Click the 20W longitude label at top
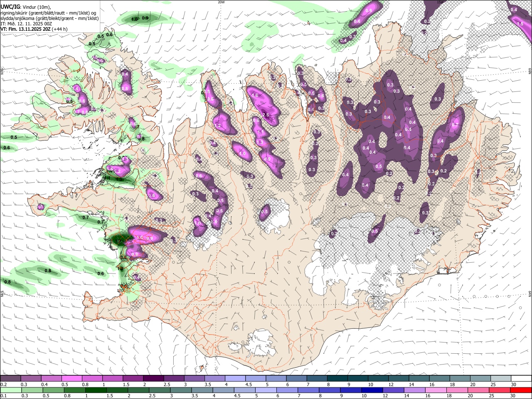This screenshot has height=399, width=532. (x=221, y=2)
